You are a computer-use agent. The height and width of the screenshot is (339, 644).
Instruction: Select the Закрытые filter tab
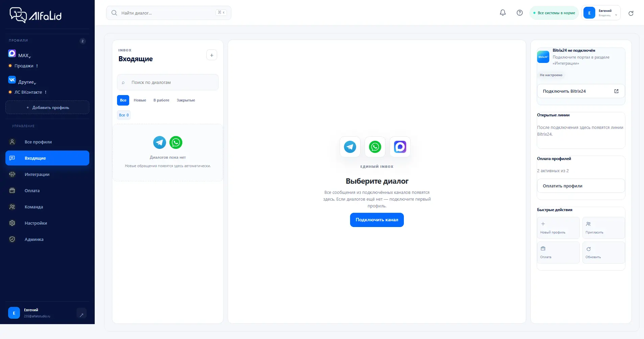pos(186,100)
